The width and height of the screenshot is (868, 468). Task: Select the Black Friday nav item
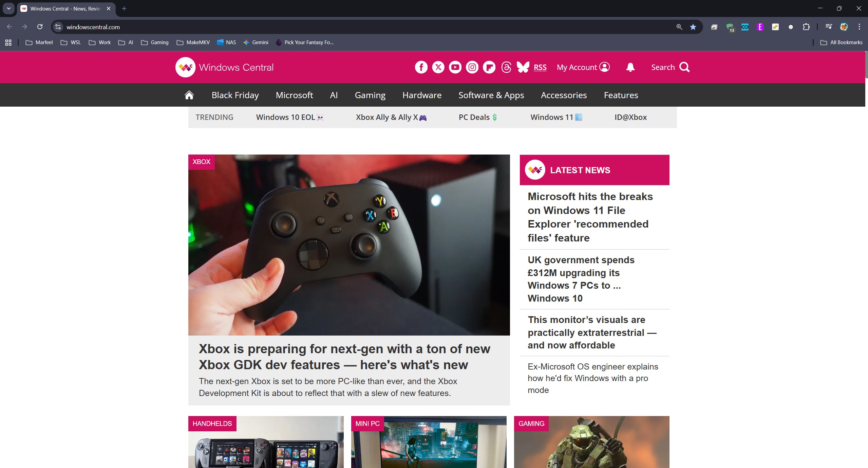click(x=235, y=95)
